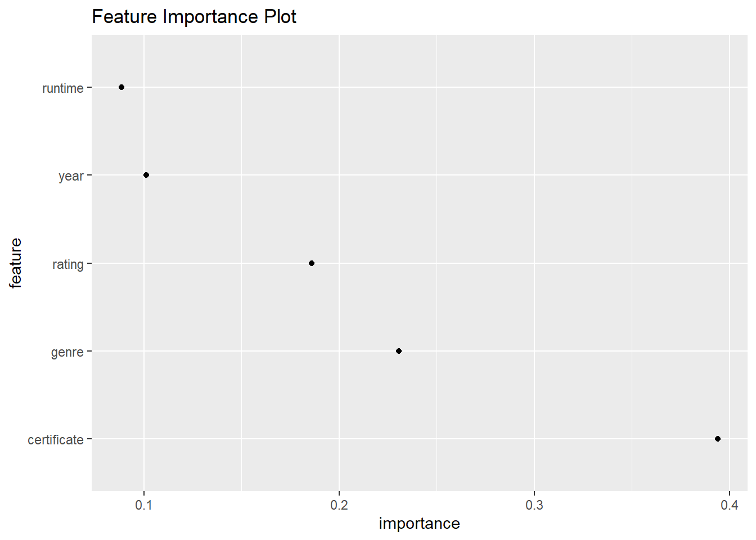Click the 'Feature Importance Plot' title
Viewport: 756px width, 540px height.
pos(194,17)
